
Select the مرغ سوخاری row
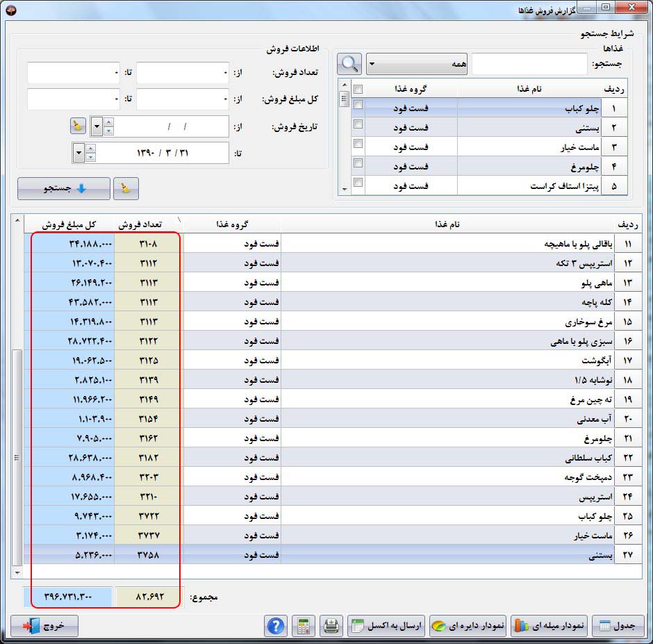pyautogui.click(x=333, y=322)
